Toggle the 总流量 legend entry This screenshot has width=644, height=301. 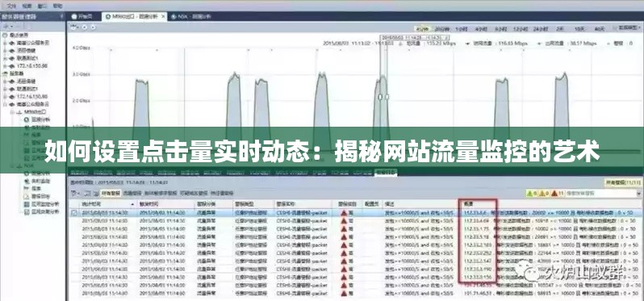pyautogui.click(x=427, y=43)
